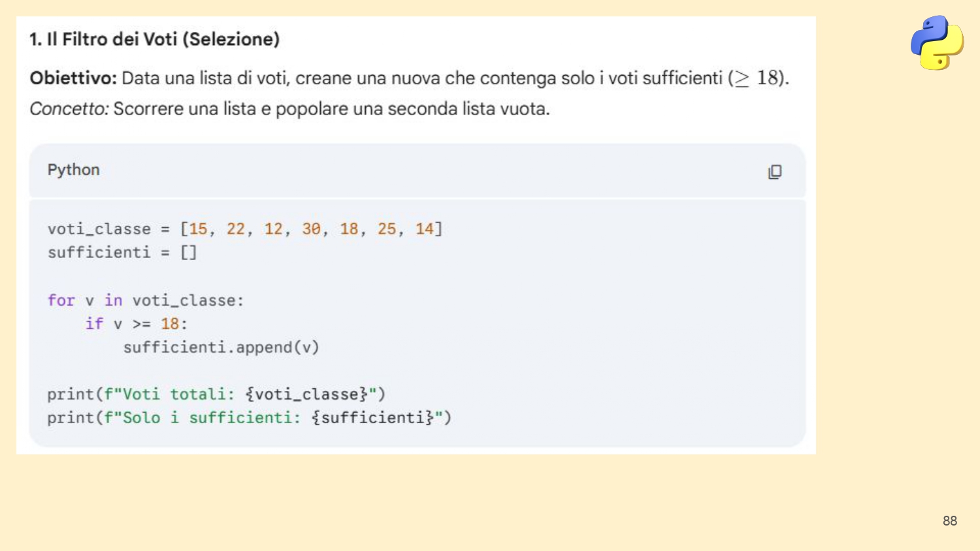Click the word Concetto

tap(69, 108)
